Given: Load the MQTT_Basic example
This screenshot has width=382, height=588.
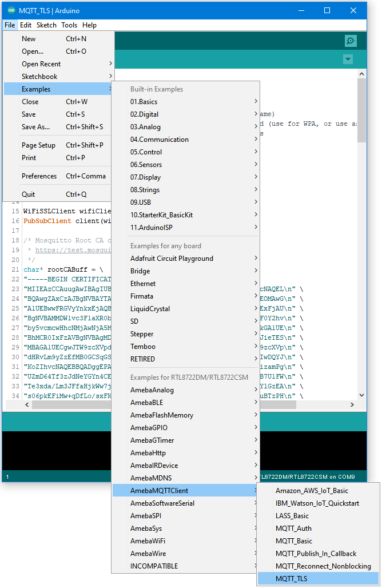Looking at the screenshot, I should [x=319, y=541].
